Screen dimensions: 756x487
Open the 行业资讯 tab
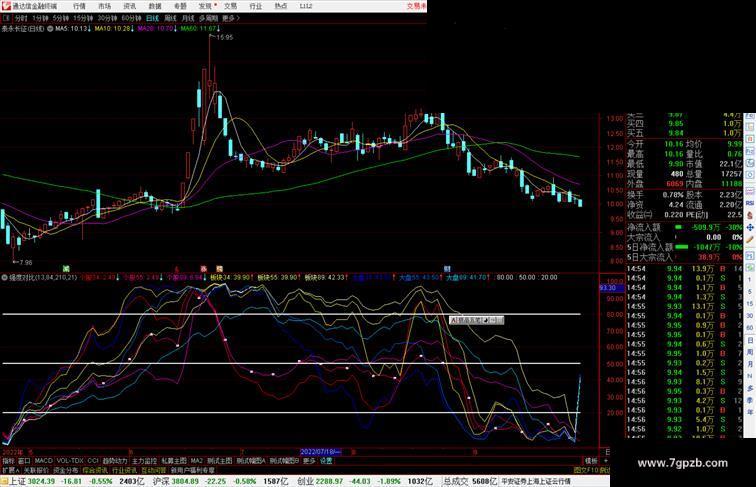click(124, 470)
